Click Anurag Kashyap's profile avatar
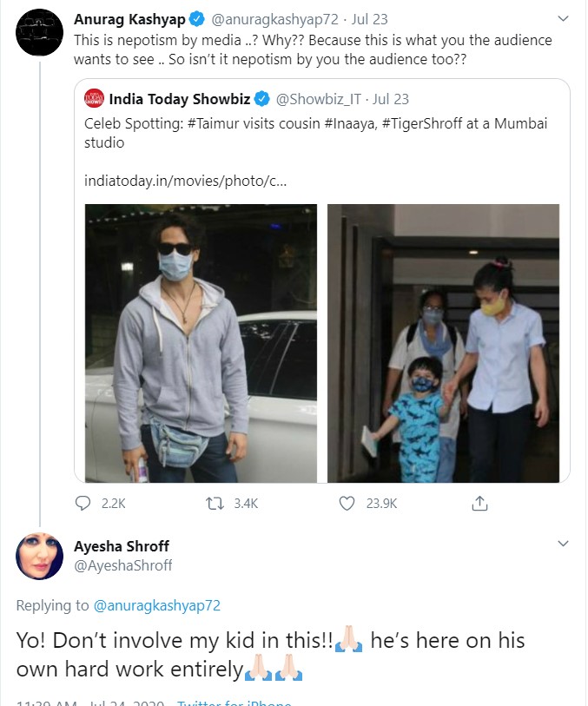Image resolution: width=588 pixels, height=706 pixels. pyautogui.click(x=40, y=34)
